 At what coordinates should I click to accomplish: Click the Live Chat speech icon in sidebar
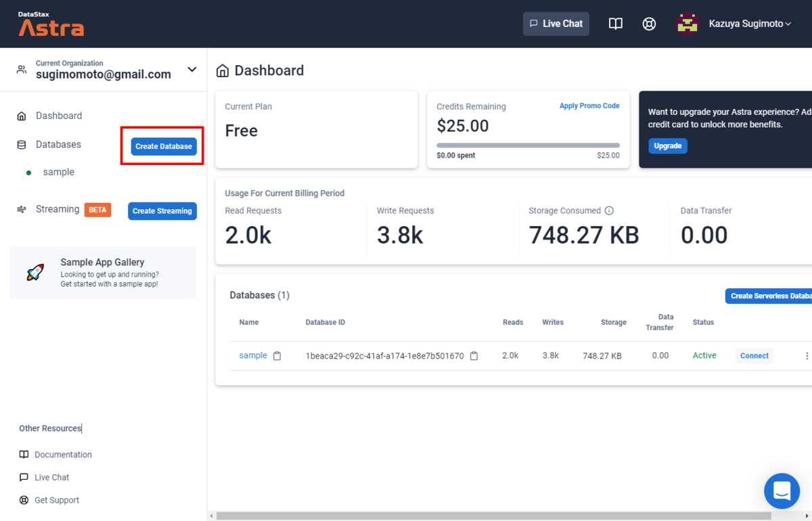coord(24,477)
